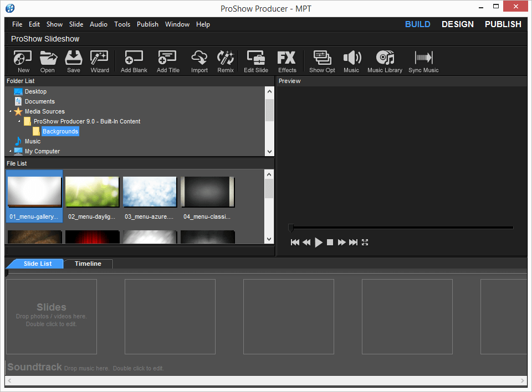Select Desktop in the Folder List

(x=35, y=91)
